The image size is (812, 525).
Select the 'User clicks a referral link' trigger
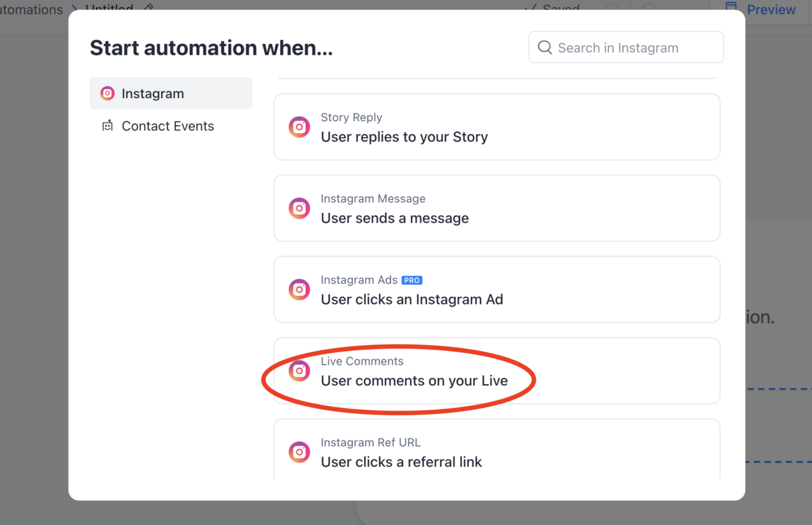(497, 449)
